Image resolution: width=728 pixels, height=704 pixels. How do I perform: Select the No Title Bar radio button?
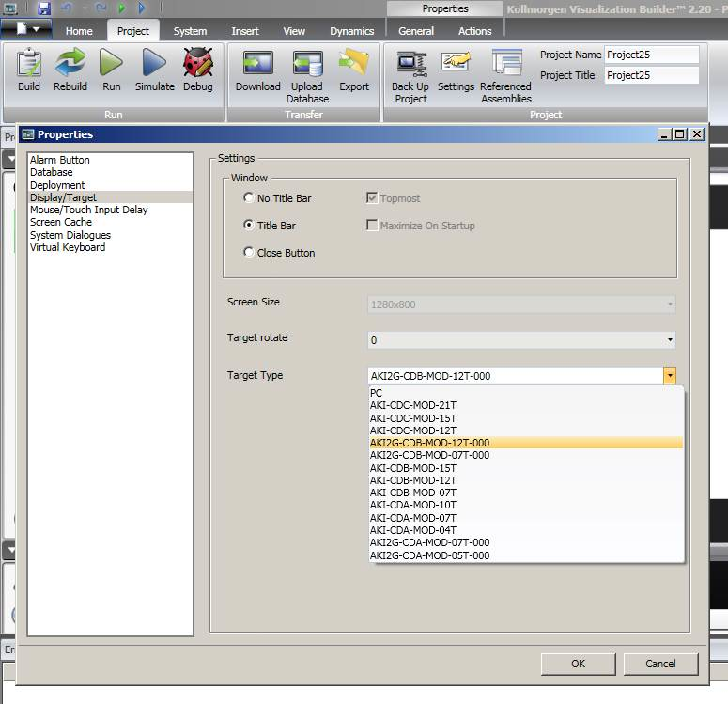[x=248, y=198]
